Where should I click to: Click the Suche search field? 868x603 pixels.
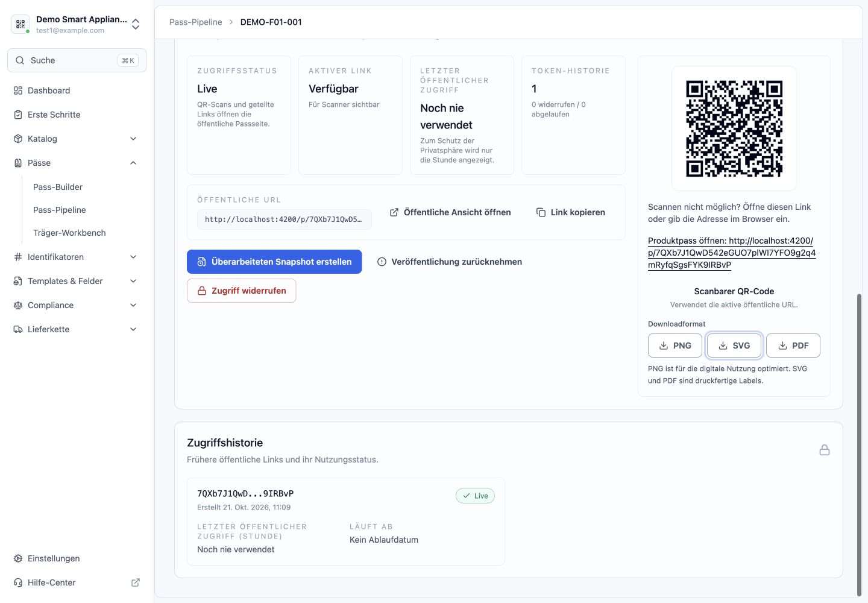coord(77,60)
